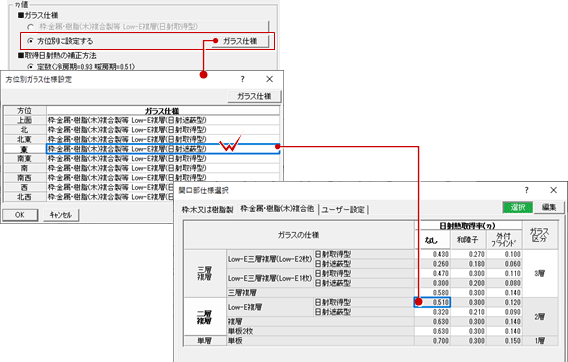The image size is (568, 362).
Task: Pick the 0.700 cell for 単板 glass
Action: (432, 341)
